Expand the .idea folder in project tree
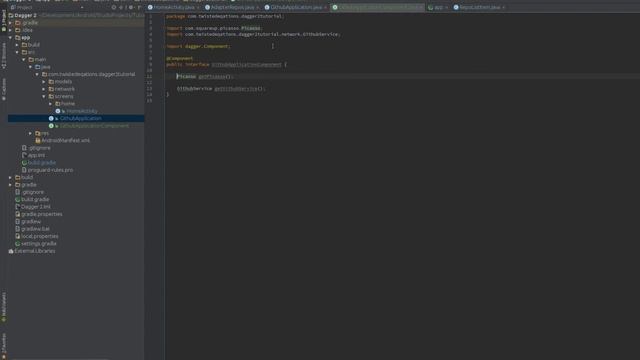The height and width of the screenshot is (360, 640). pyautogui.click(x=11, y=30)
